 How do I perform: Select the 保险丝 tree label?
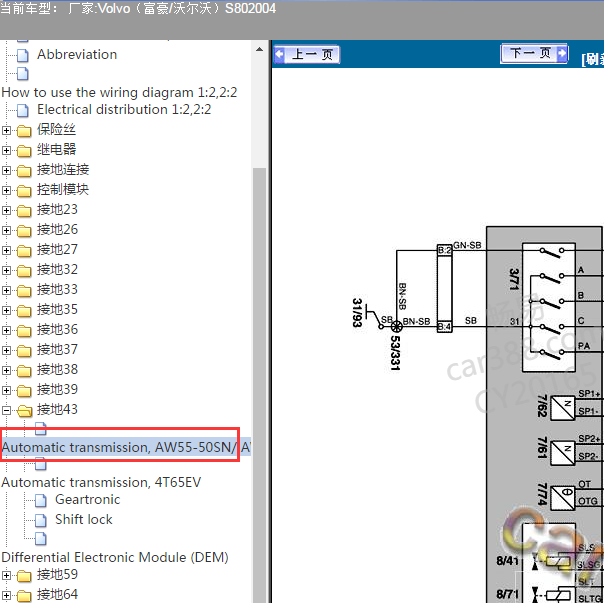coord(57,130)
